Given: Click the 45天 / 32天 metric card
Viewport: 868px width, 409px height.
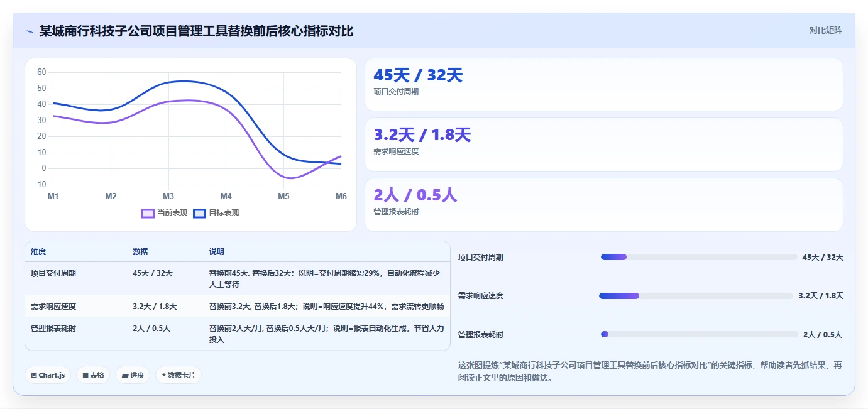Looking at the screenshot, I should point(603,84).
